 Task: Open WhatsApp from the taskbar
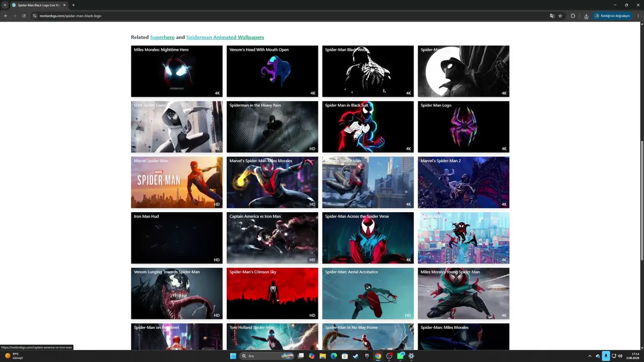click(x=400, y=356)
